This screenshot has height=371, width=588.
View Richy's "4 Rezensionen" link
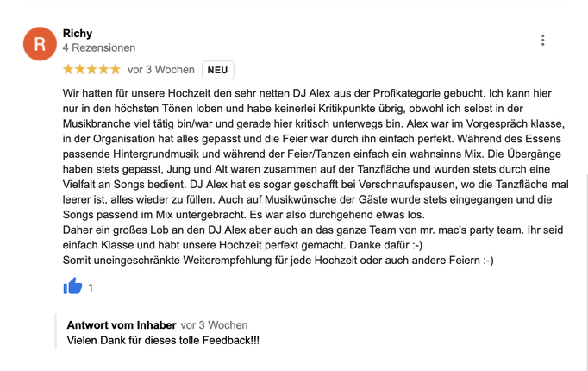click(98, 48)
